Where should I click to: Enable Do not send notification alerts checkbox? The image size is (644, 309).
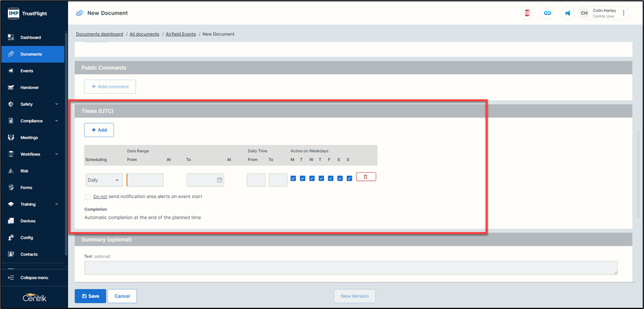click(x=88, y=197)
